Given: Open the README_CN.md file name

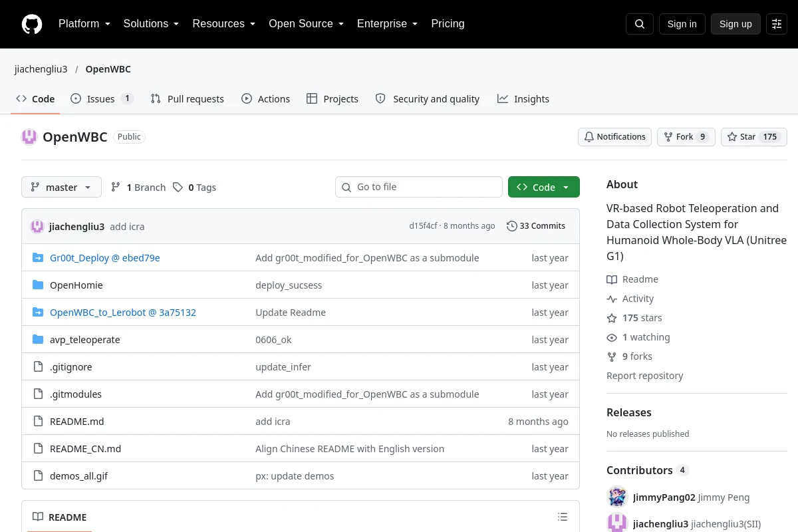Looking at the screenshot, I should [86, 449].
